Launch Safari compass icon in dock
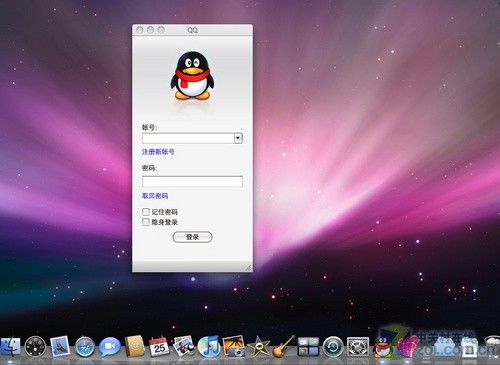This screenshot has height=365, width=500. pos(85,347)
